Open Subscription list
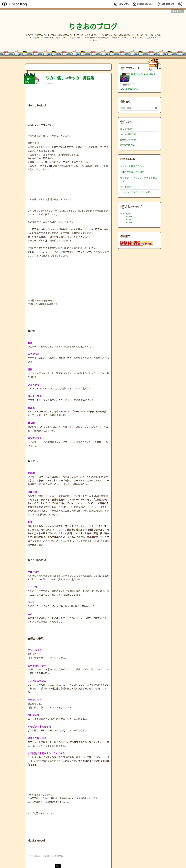 click(x=143, y=4)
